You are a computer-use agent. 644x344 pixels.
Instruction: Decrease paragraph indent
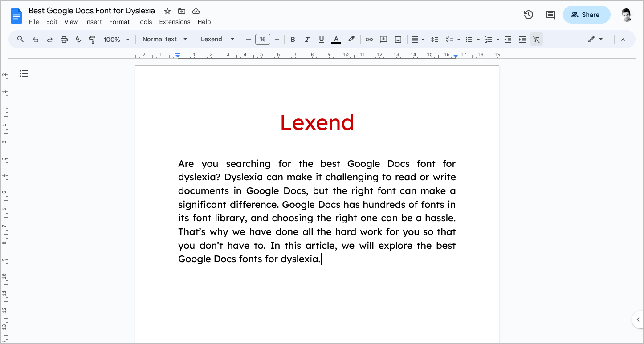click(508, 40)
